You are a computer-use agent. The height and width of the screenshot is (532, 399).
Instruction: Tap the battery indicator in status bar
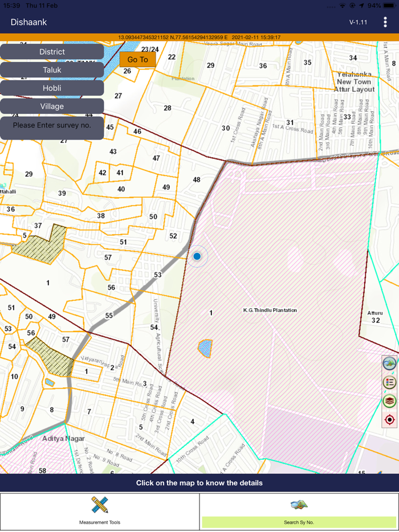point(389,6)
